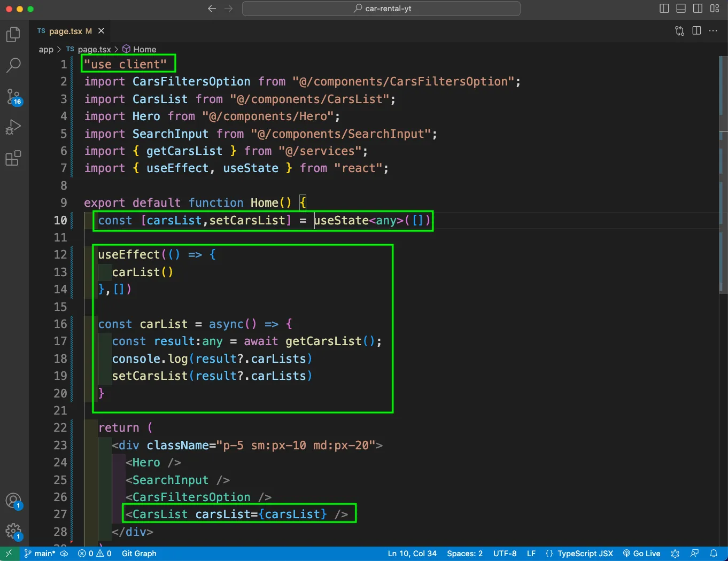Click the cloud publish/sync icon in status bar
Viewport: 728px width, 561px height.
coord(64,554)
